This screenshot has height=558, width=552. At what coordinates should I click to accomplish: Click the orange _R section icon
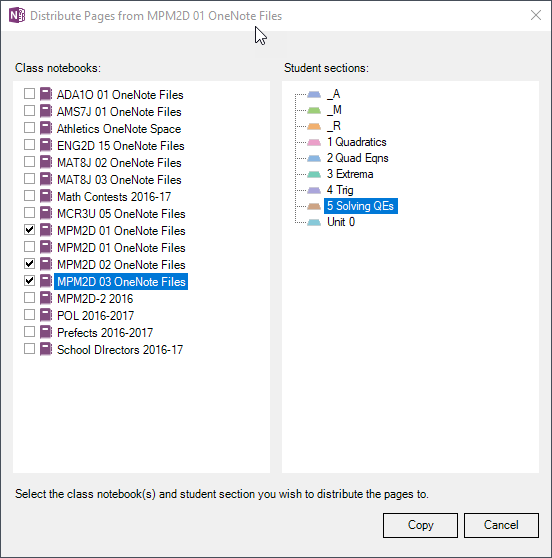pos(314,126)
